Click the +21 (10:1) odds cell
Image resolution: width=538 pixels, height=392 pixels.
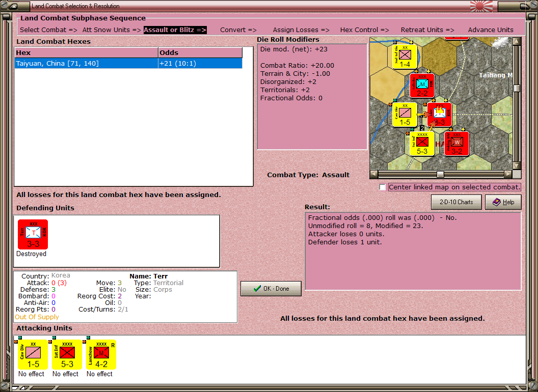point(200,64)
